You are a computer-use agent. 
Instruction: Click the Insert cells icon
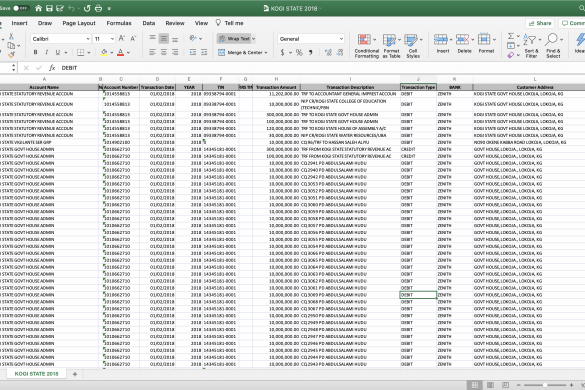pos(441,39)
